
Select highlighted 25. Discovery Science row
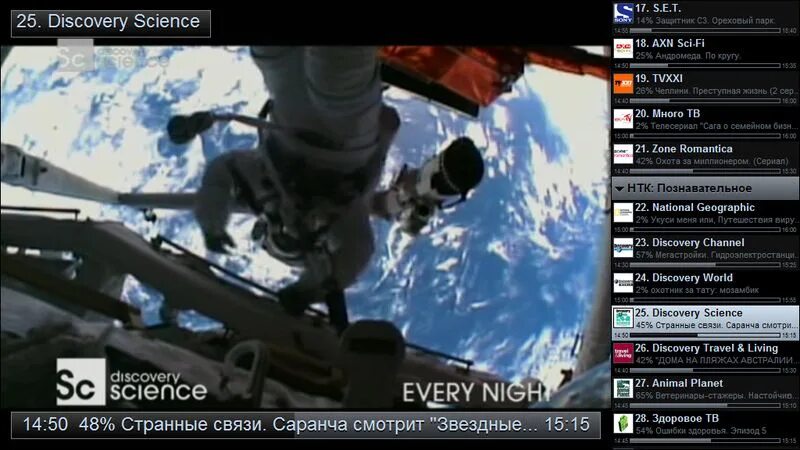[x=706, y=322]
